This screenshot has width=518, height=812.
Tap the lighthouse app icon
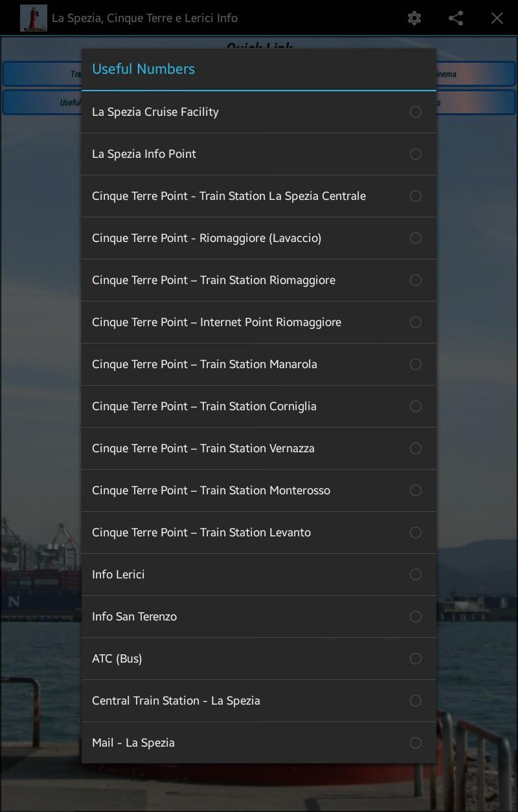click(33, 18)
